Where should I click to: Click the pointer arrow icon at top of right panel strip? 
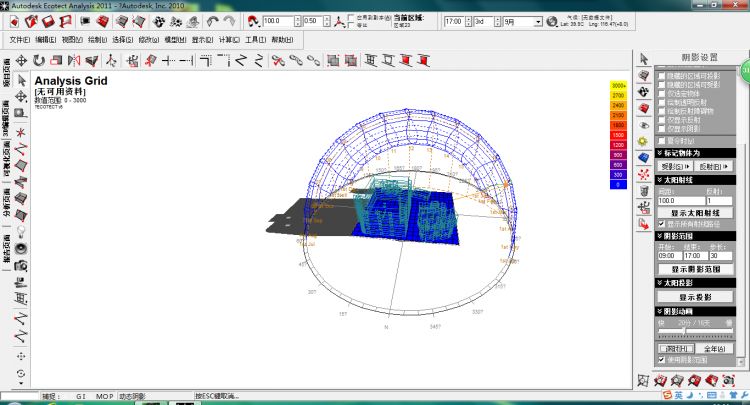click(x=645, y=59)
